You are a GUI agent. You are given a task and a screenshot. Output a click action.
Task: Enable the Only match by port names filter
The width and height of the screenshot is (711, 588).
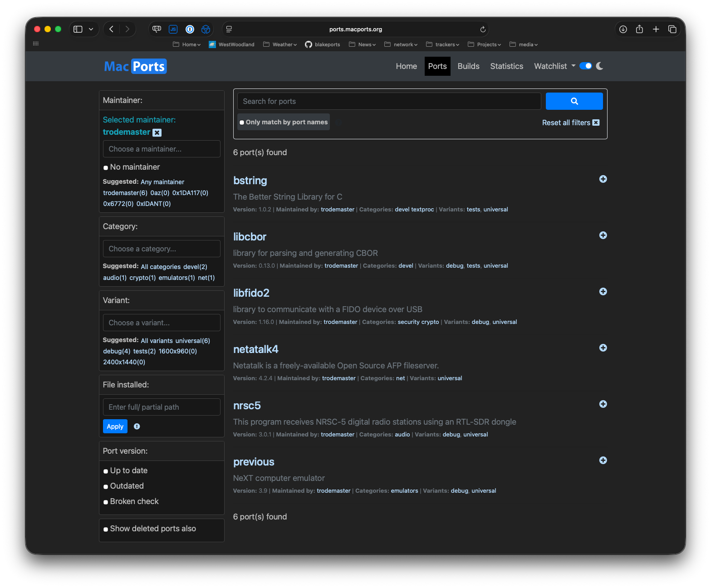click(x=283, y=122)
